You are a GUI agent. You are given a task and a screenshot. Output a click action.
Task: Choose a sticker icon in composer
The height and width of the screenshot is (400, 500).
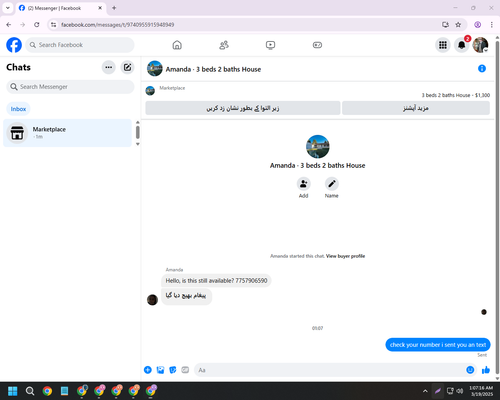coord(173,370)
